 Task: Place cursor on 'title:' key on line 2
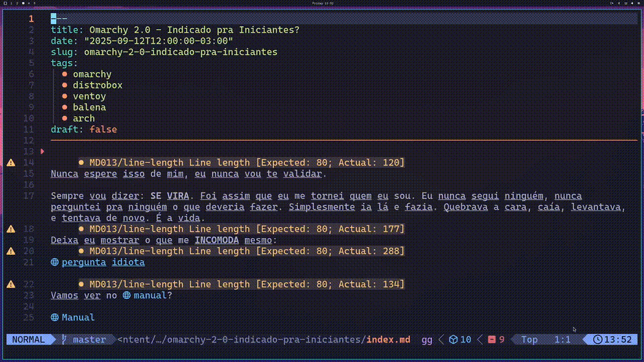coord(67,30)
